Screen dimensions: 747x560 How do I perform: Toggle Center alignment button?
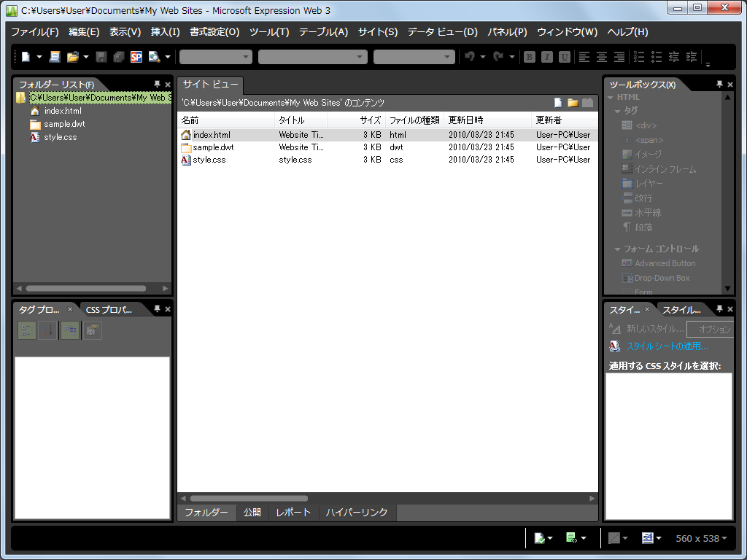click(x=602, y=57)
